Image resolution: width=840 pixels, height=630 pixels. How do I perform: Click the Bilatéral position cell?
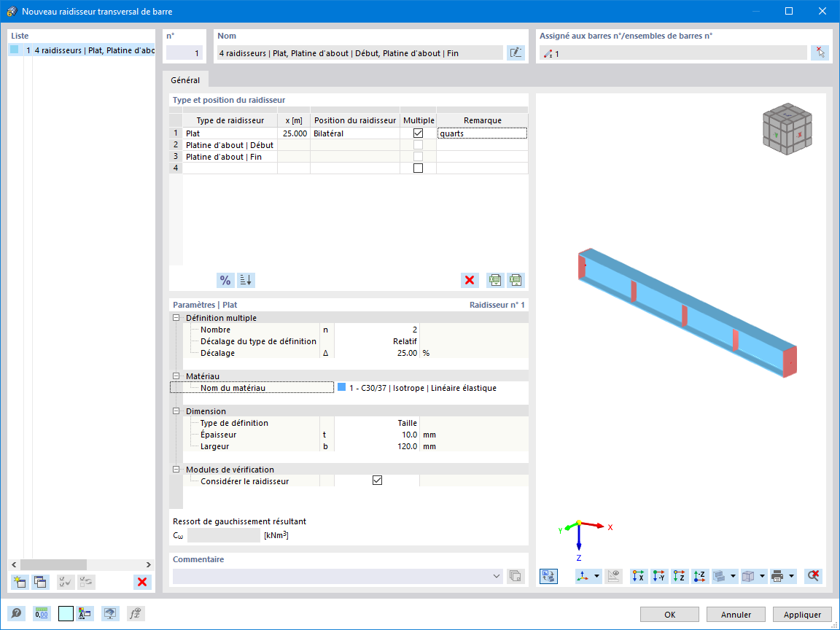(355, 133)
